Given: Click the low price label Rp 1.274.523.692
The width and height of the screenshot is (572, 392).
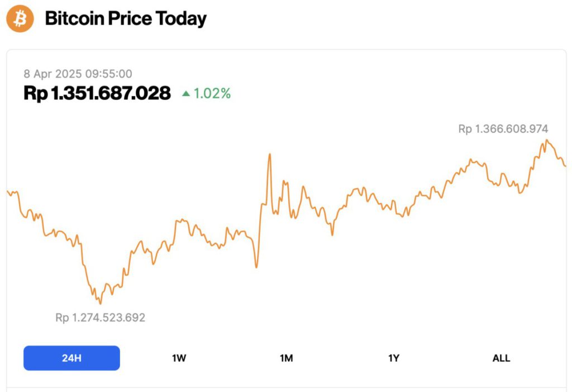Looking at the screenshot, I should [x=100, y=318].
